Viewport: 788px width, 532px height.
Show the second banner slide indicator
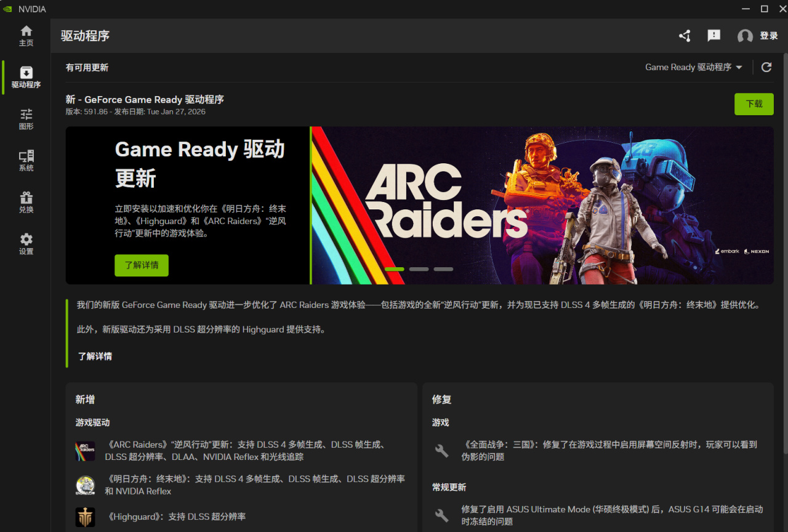click(x=419, y=269)
